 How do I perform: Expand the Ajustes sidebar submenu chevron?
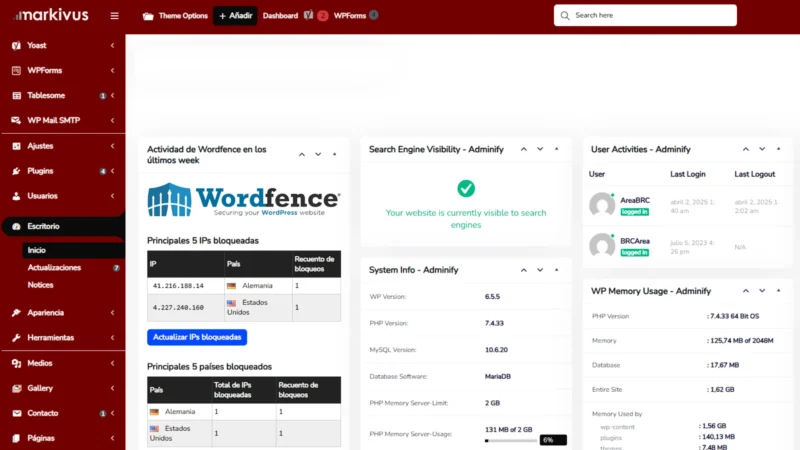coord(113,146)
